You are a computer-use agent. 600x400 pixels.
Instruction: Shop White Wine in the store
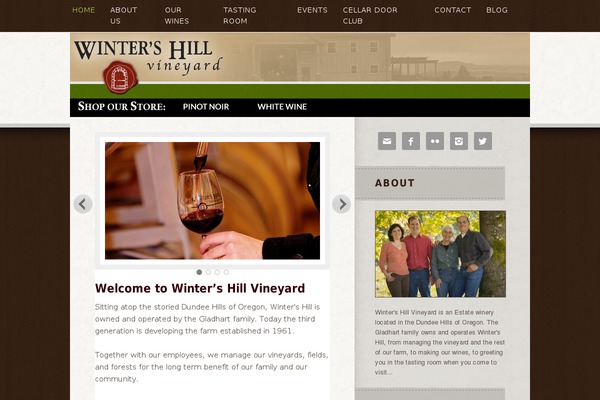(x=282, y=107)
